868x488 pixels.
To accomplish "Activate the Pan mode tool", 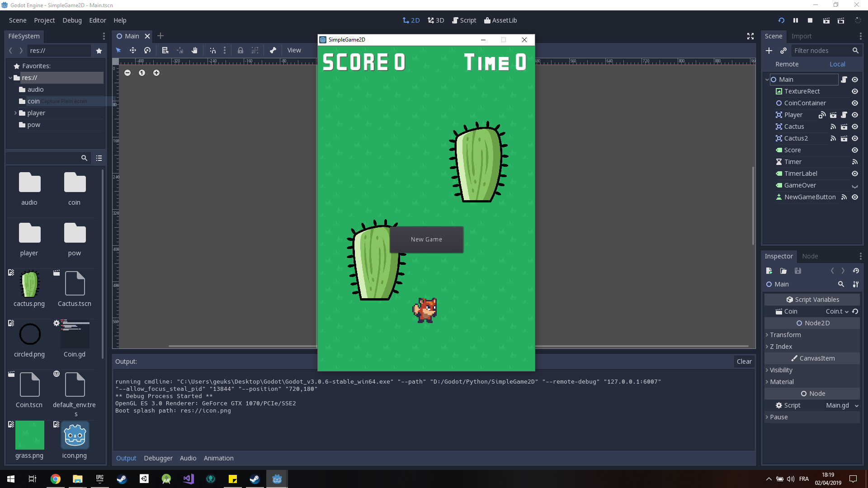I will 194,50.
